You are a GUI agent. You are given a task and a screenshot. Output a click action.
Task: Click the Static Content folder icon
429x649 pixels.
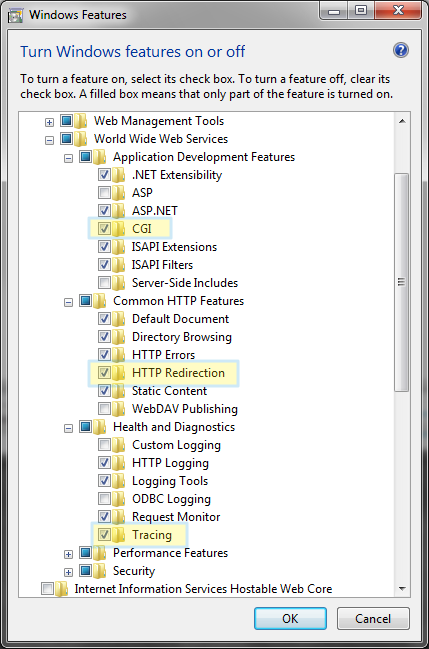[118, 391]
